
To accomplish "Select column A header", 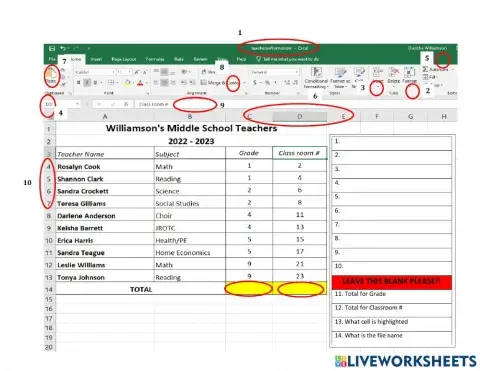I will click(x=105, y=117).
